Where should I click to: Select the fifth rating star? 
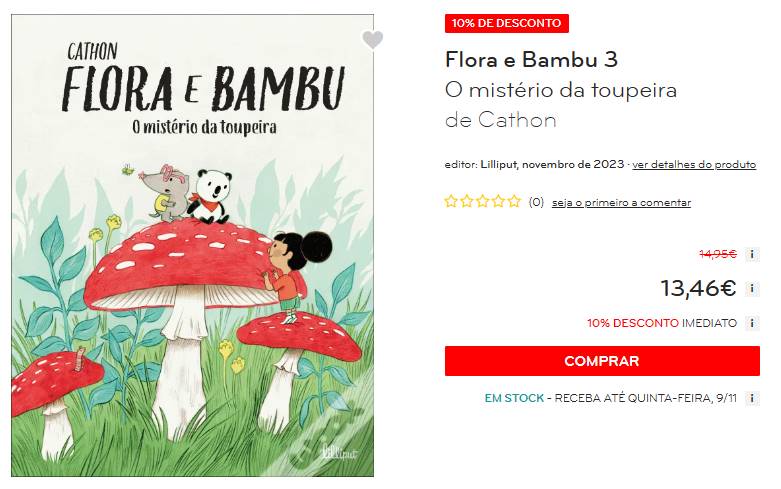click(514, 202)
